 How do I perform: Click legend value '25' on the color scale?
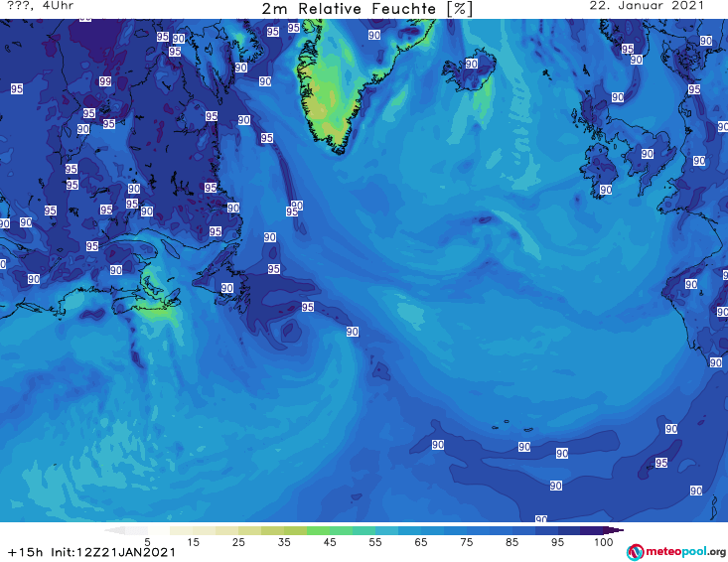click(x=238, y=542)
